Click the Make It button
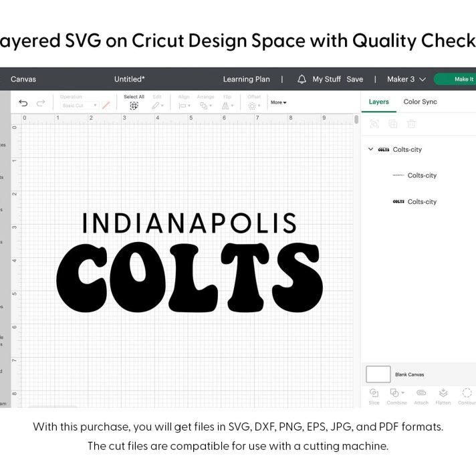Image resolution: width=476 pixels, height=476 pixels. [x=455, y=80]
